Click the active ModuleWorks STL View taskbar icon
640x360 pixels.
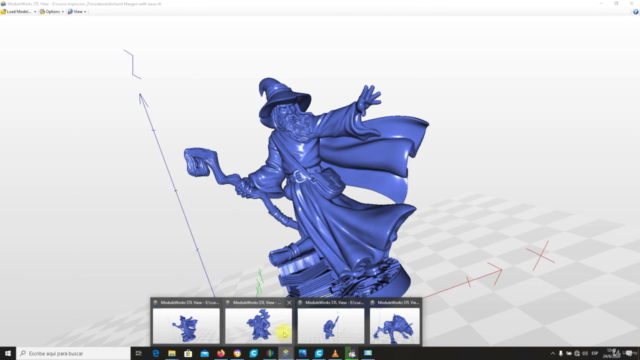[286, 353]
